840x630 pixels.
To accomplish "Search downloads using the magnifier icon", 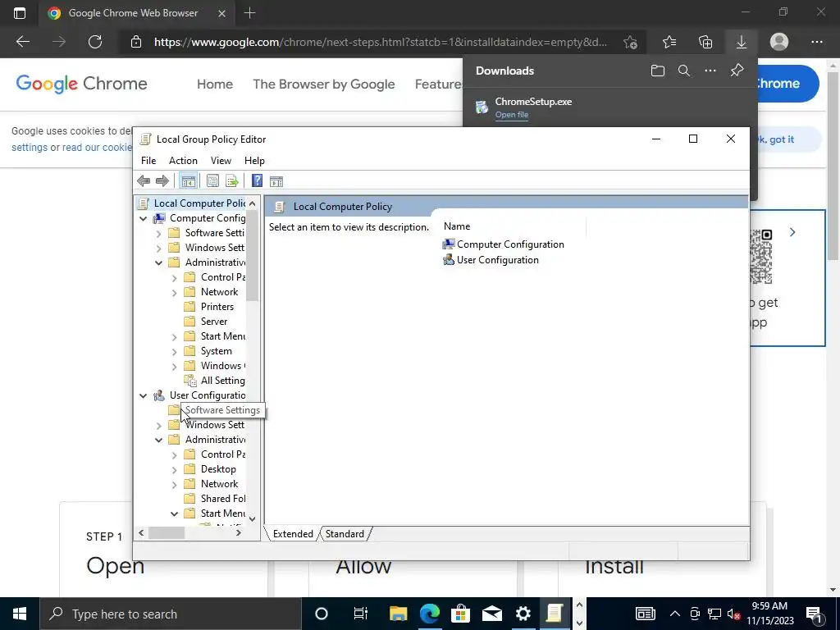I will click(x=684, y=71).
